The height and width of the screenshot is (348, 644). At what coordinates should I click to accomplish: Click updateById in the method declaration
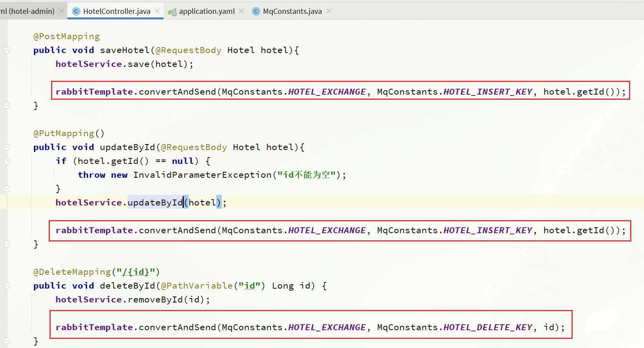point(128,147)
